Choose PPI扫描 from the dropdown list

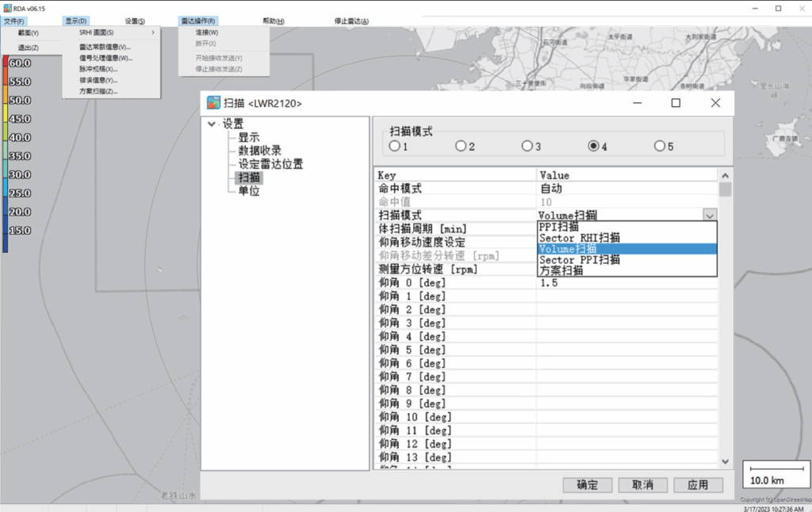[x=627, y=227]
